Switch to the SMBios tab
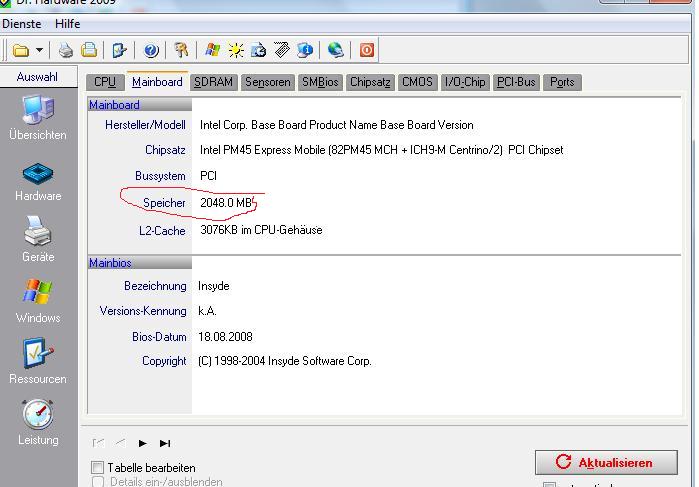Screen dimensions: 699x487 coord(320,82)
